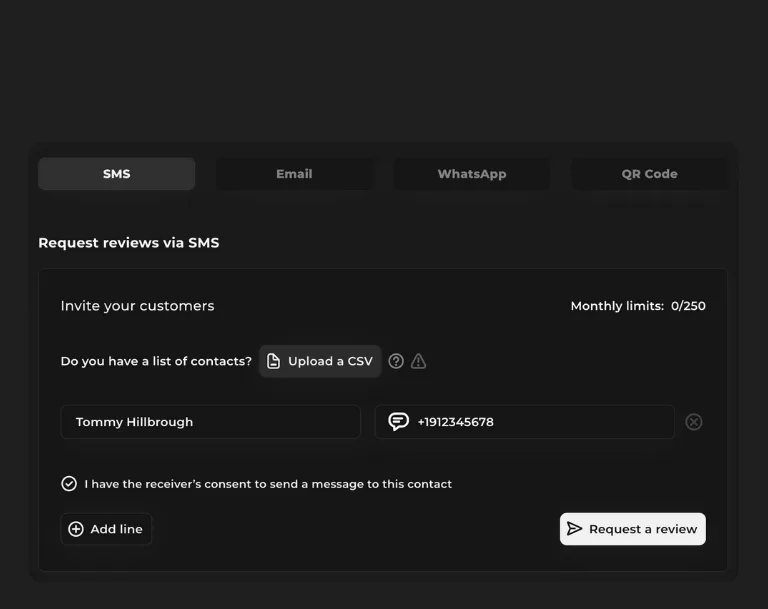Edit the +1912345678 phone number field

[525, 422]
